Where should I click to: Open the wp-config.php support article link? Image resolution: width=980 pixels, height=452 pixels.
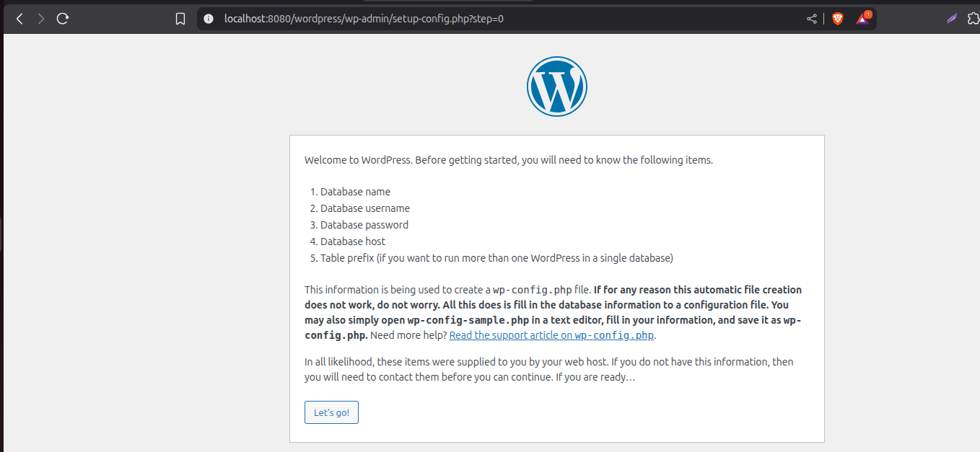[551, 335]
